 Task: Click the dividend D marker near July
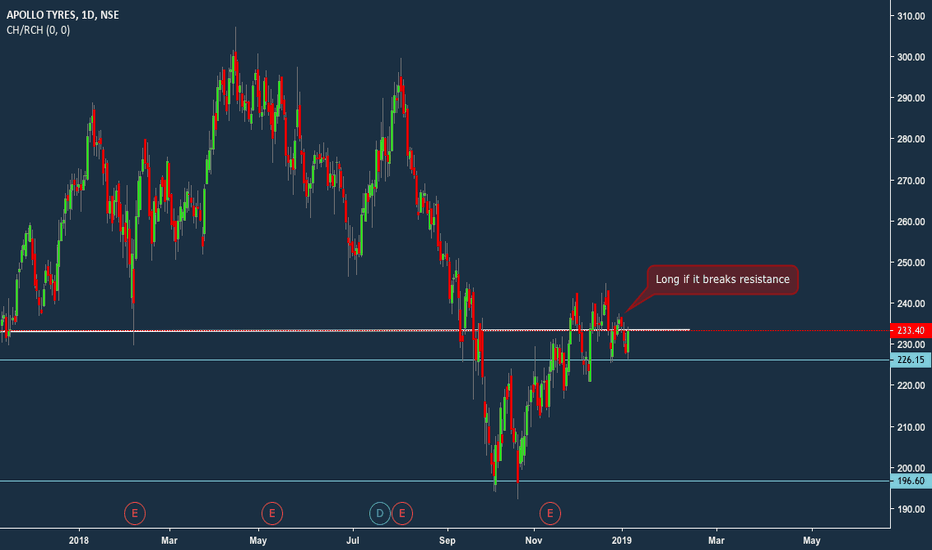click(380, 513)
